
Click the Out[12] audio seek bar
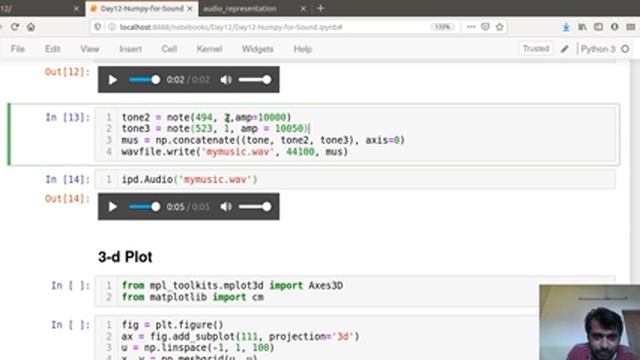[144, 80]
